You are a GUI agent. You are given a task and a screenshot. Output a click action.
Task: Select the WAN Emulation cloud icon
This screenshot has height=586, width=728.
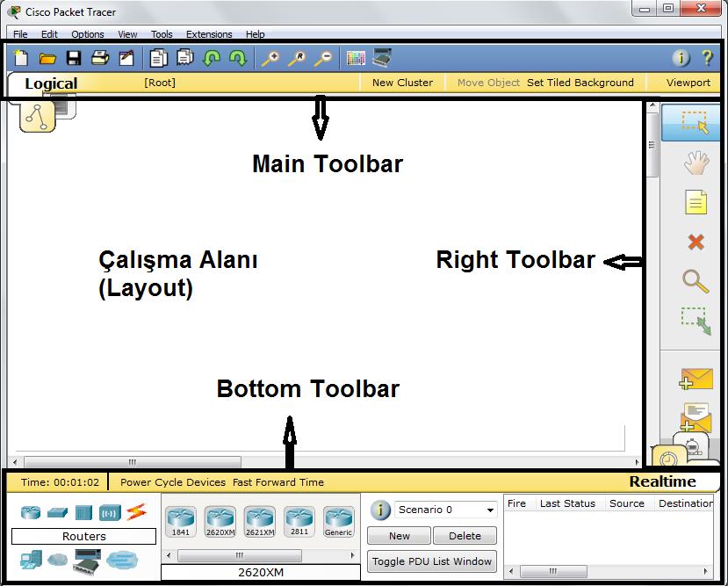coord(57,560)
